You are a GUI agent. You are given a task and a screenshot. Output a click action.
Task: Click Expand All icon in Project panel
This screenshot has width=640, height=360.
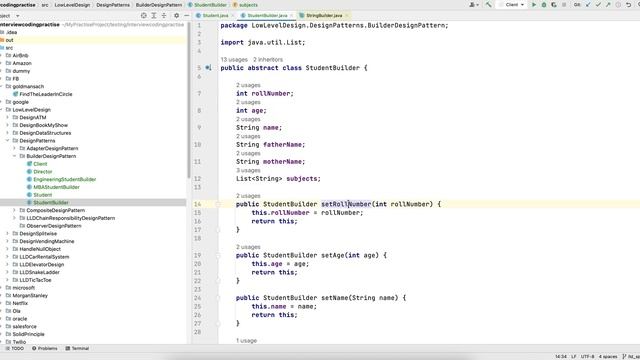[154, 16]
